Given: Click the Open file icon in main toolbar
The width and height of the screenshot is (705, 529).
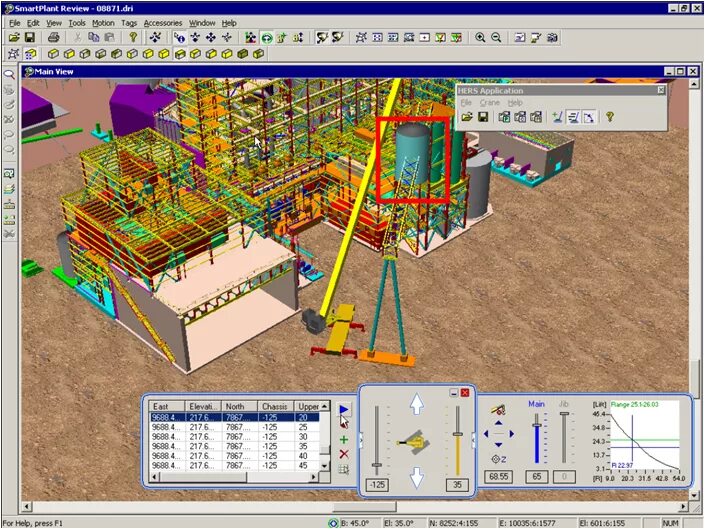Looking at the screenshot, I should [x=14, y=38].
